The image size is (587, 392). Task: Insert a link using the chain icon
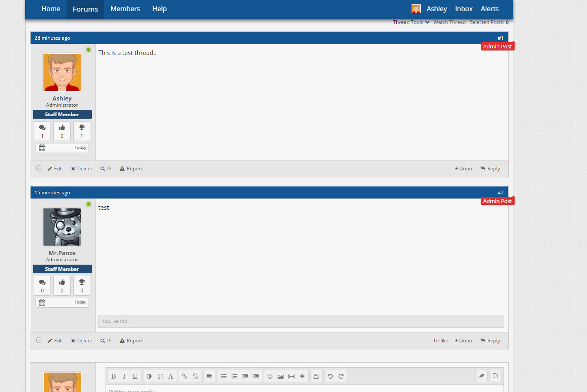click(x=184, y=376)
